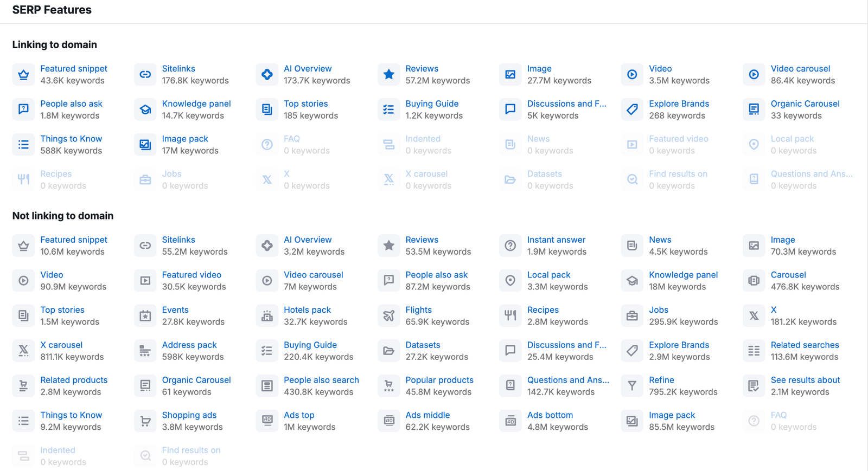Open the See results about link
Image resolution: width=868 pixels, height=471 pixels.
pyautogui.click(x=805, y=380)
